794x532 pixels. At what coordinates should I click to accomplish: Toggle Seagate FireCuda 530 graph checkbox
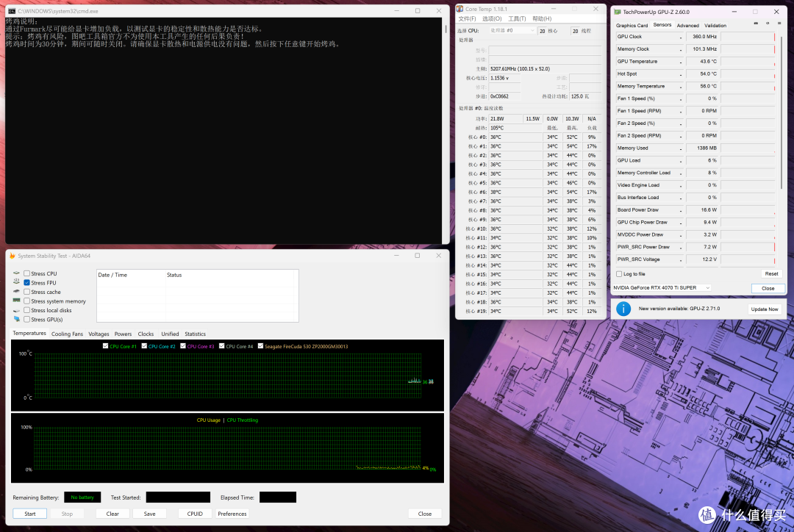click(x=260, y=345)
